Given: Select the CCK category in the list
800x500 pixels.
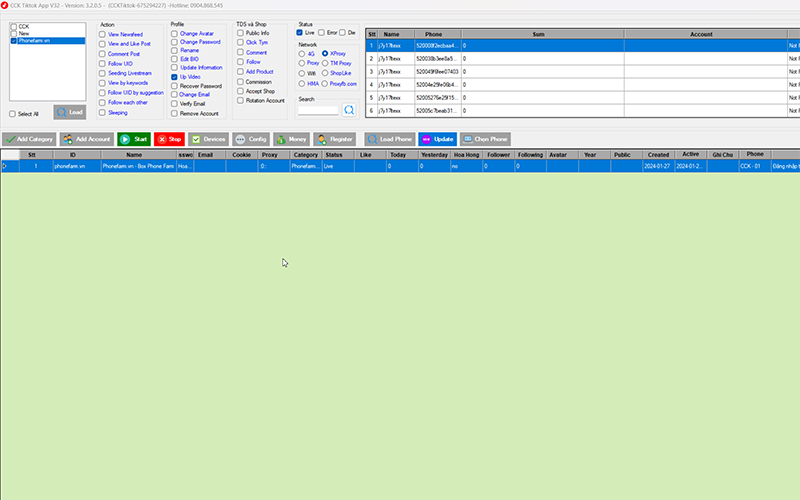Looking at the screenshot, I should coord(23,26).
